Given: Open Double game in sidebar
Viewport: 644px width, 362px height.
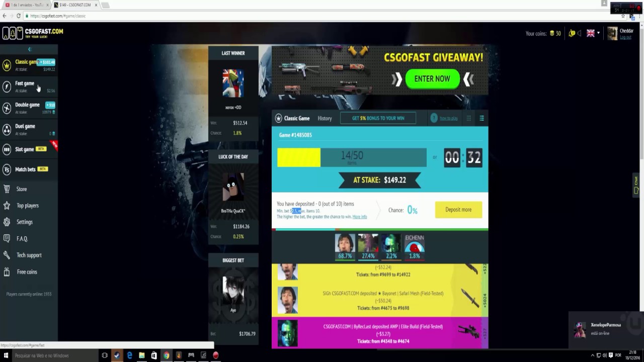Looking at the screenshot, I should pos(28,108).
